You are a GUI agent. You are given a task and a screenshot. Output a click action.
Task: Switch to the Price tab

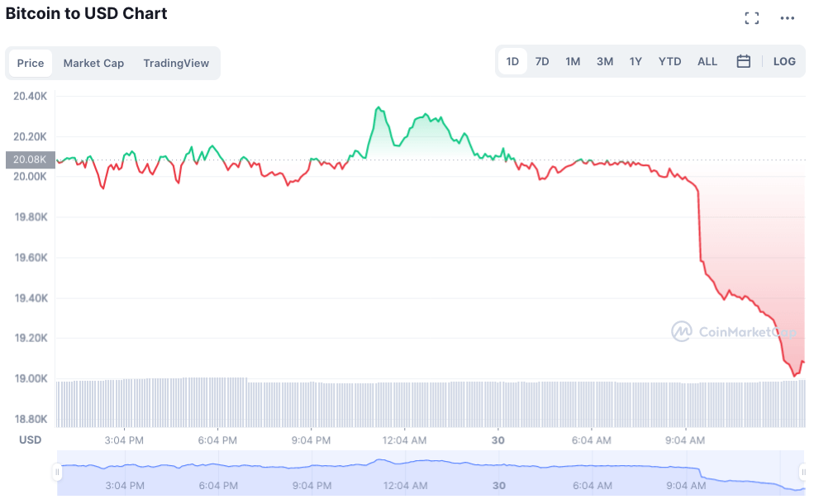pyautogui.click(x=31, y=63)
